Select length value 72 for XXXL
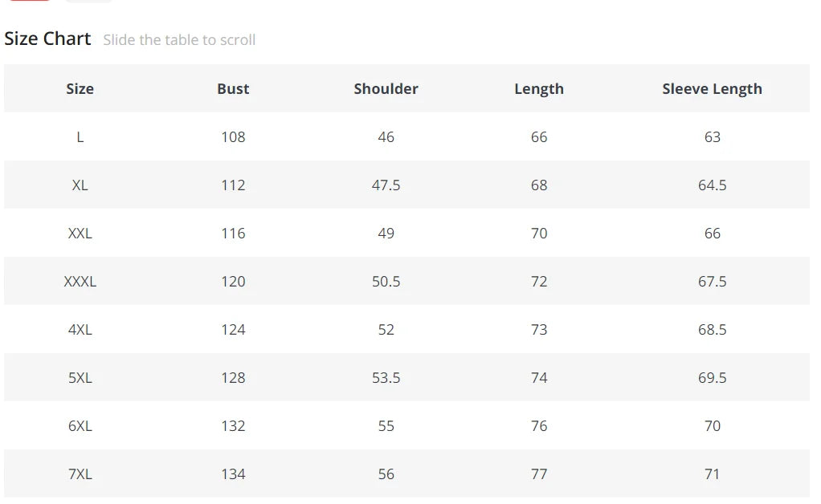Viewport: 821px width, 504px height. [x=539, y=282]
